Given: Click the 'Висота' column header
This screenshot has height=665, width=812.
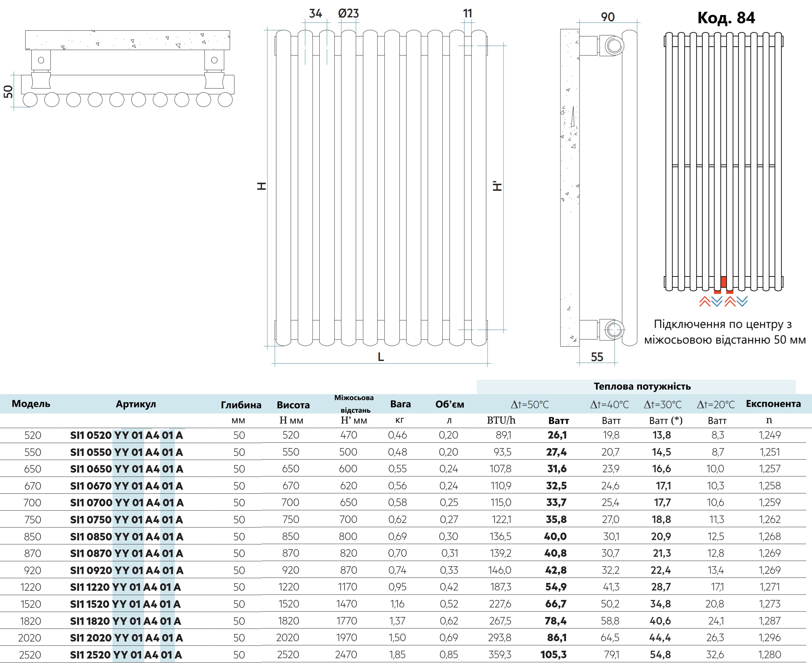Looking at the screenshot, I should (293, 405).
